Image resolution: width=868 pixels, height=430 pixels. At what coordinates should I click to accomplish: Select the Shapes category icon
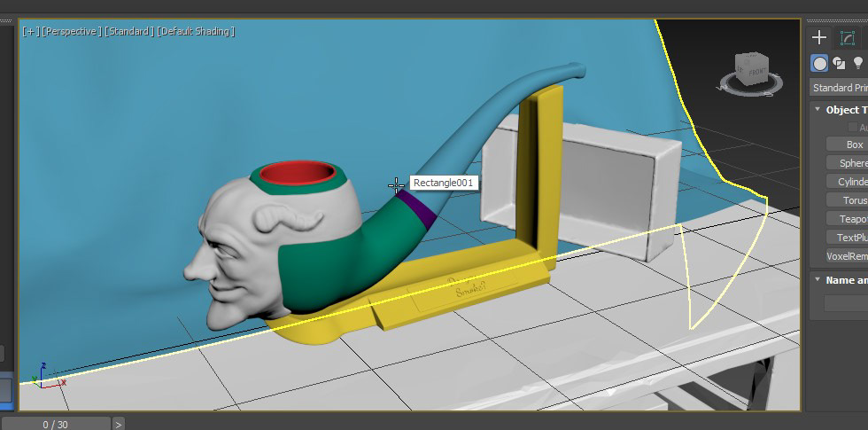click(840, 63)
